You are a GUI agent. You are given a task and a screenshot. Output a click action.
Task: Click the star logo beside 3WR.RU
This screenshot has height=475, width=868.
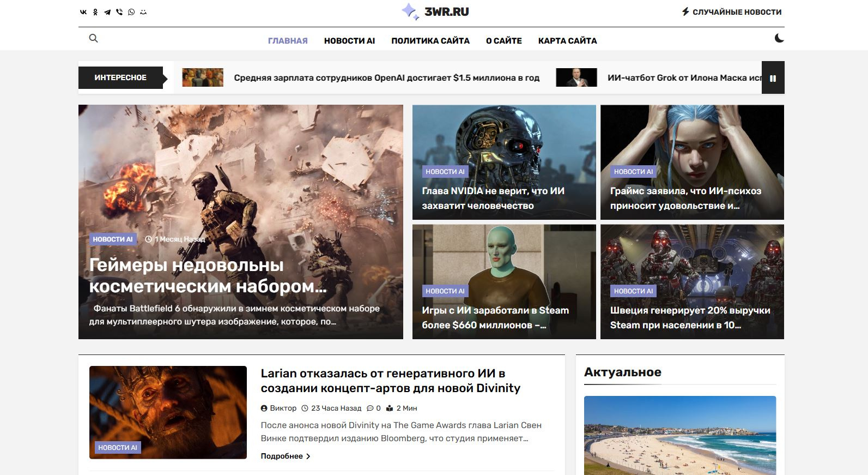(410, 11)
